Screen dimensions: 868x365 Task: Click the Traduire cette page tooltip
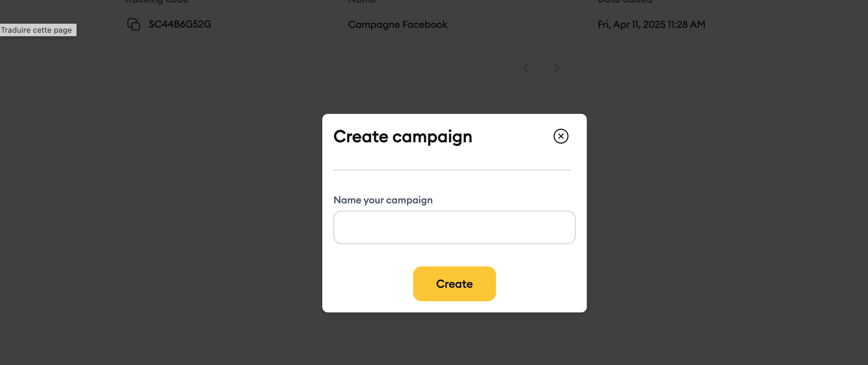click(x=37, y=30)
